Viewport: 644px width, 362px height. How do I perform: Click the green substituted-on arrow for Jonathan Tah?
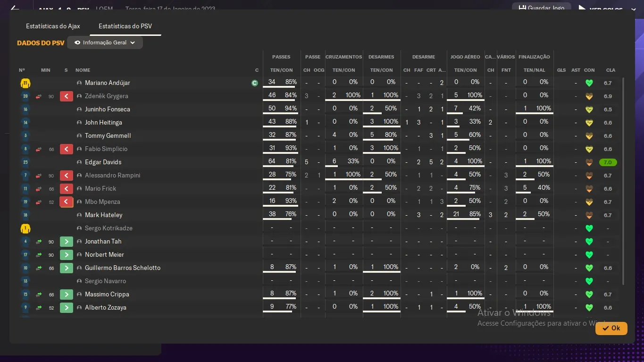click(x=67, y=242)
